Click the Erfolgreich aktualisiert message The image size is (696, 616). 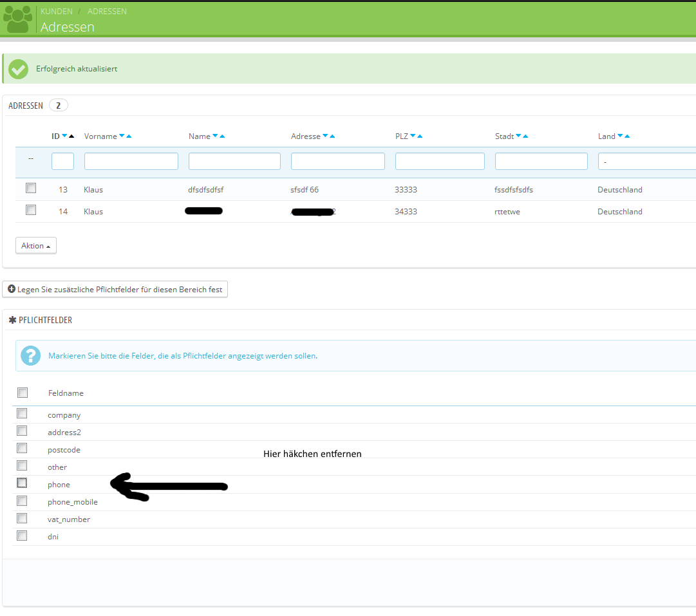77,69
